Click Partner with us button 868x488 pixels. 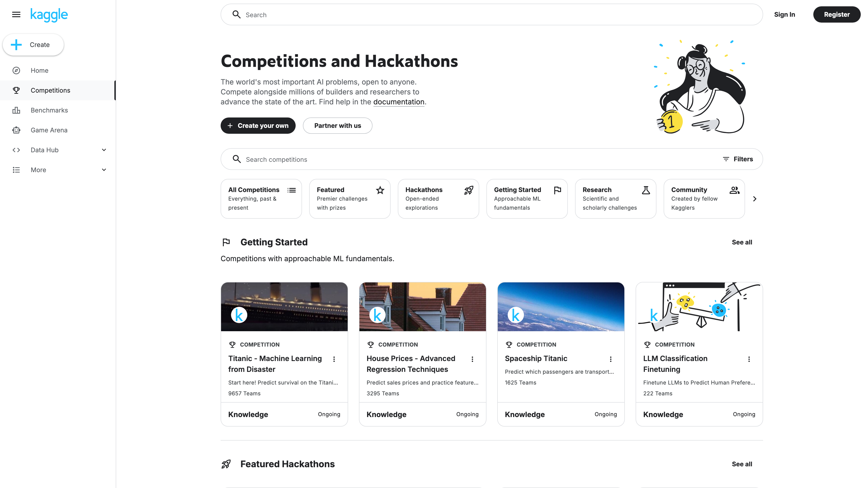coord(338,126)
